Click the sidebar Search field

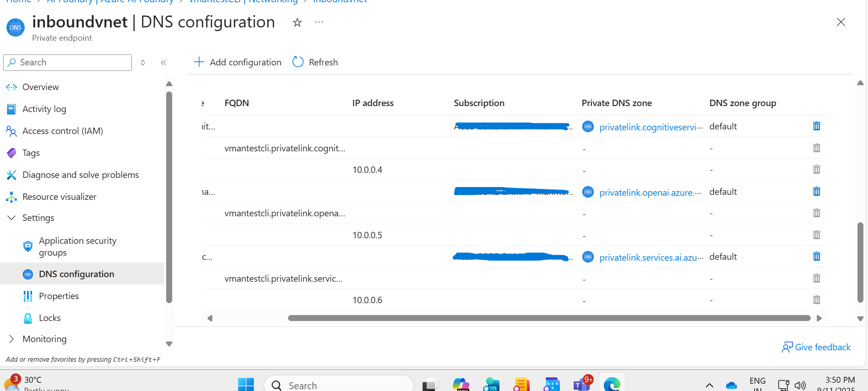tap(68, 62)
